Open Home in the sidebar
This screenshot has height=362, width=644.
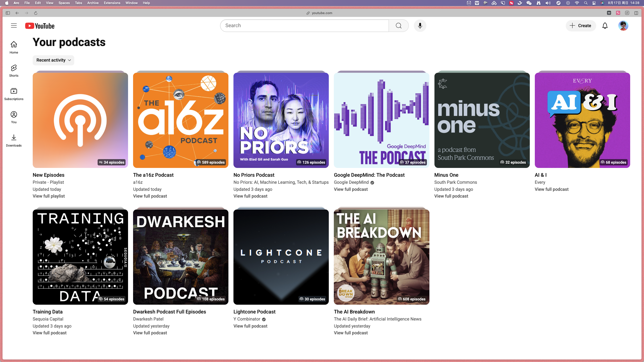tap(14, 47)
